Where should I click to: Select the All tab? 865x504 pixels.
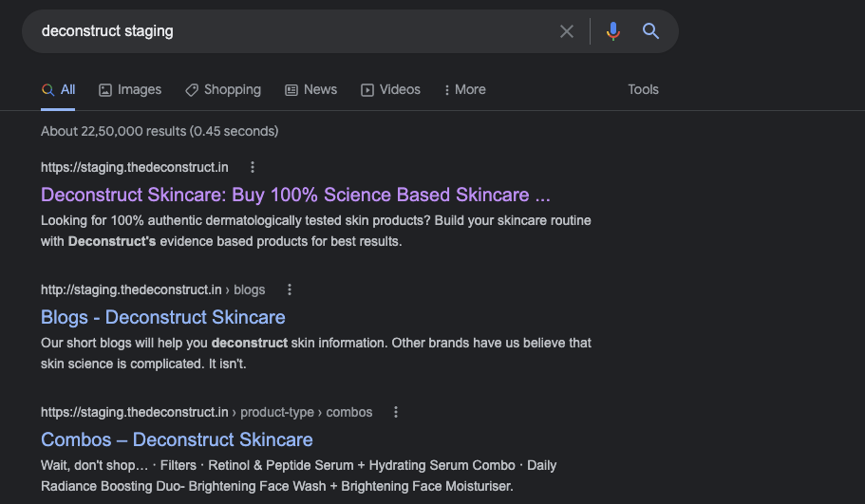58,89
